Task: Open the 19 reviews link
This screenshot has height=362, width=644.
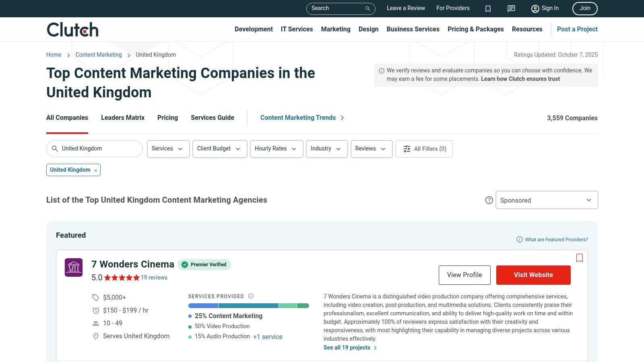Action: click(154, 278)
